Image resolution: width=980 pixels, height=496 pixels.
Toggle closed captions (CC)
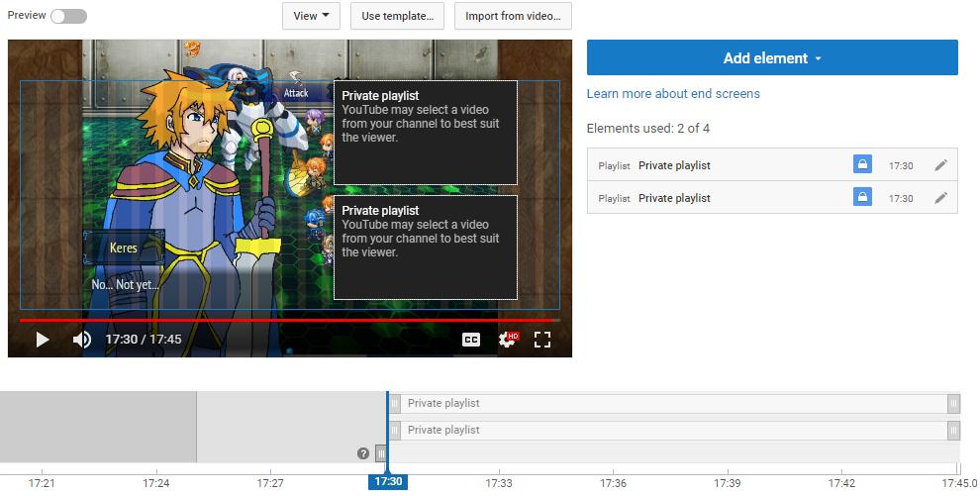[471, 340]
